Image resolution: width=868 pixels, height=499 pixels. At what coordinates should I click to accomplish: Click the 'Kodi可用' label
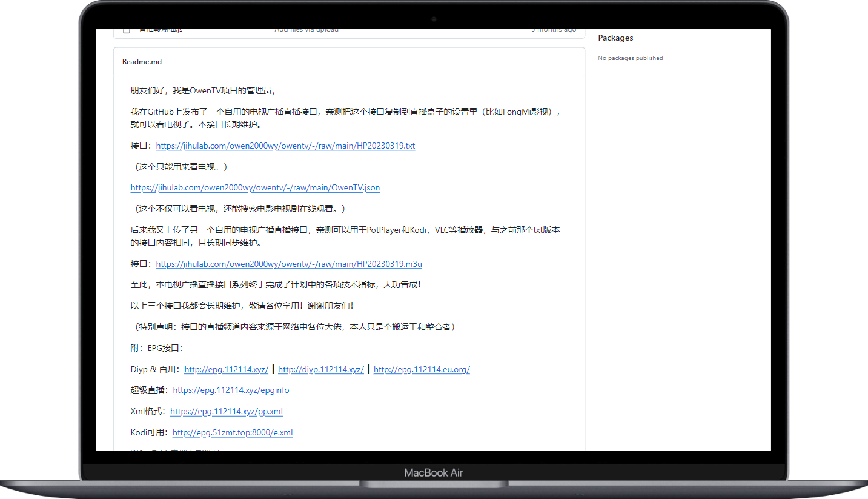(x=150, y=432)
